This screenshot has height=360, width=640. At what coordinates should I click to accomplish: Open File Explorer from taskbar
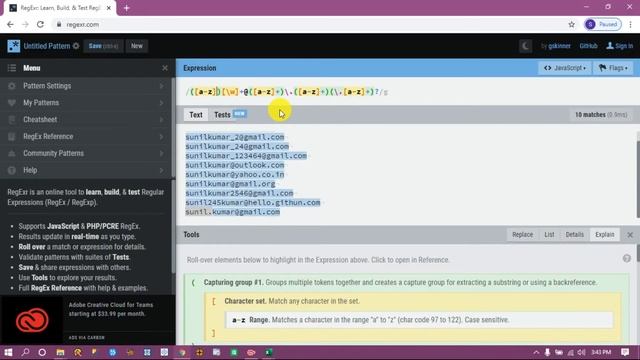pyautogui.click(x=60, y=352)
